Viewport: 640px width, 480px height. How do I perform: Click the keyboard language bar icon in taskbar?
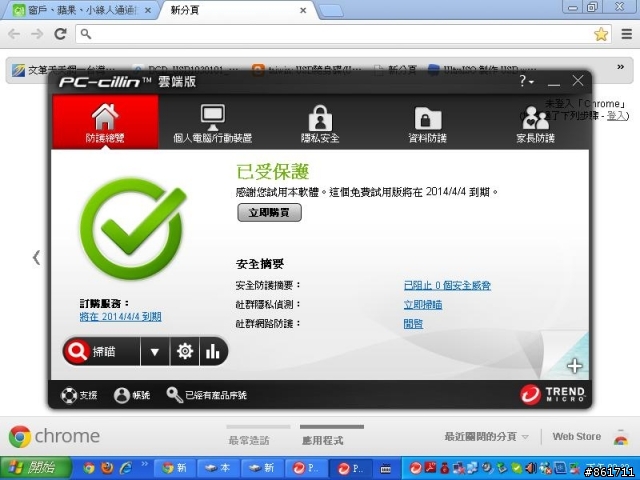click(385, 469)
